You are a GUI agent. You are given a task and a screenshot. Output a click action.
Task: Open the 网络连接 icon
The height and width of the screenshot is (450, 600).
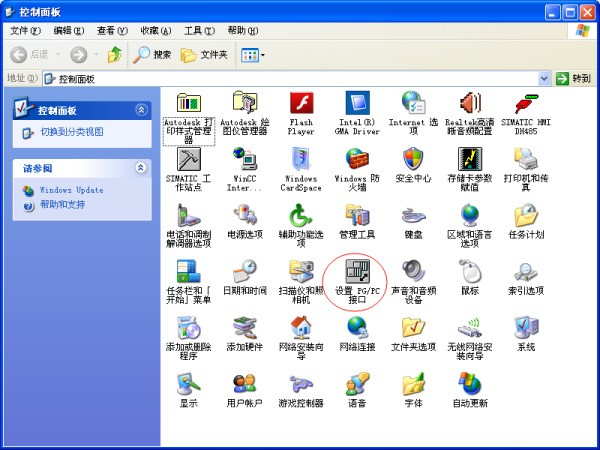tap(358, 327)
